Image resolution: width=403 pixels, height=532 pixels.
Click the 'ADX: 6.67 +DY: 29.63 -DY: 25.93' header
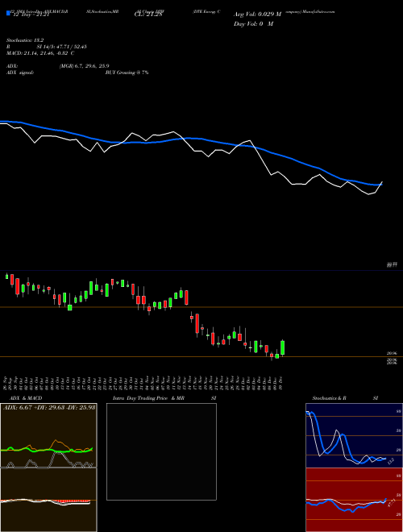point(49,407)
